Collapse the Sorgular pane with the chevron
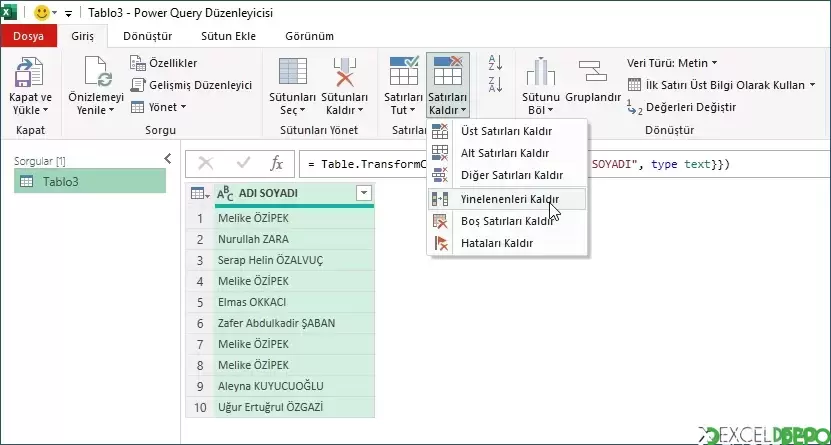 (167, 158)
